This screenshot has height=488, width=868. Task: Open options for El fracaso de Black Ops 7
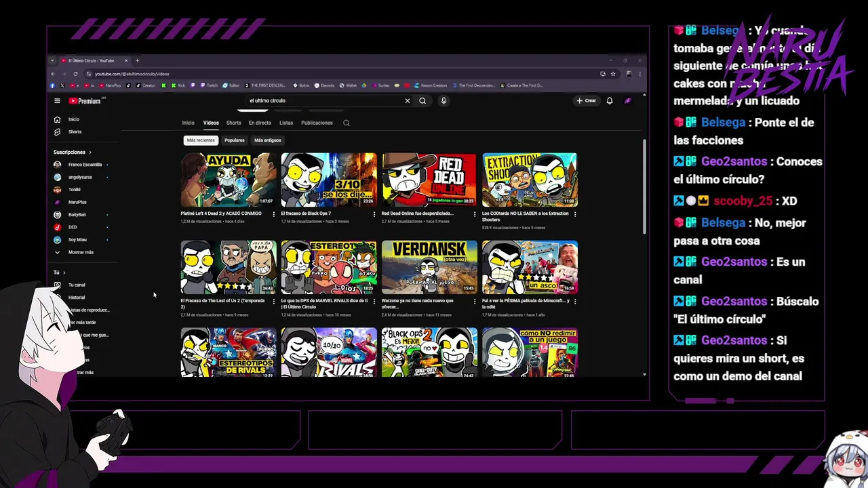374,214
